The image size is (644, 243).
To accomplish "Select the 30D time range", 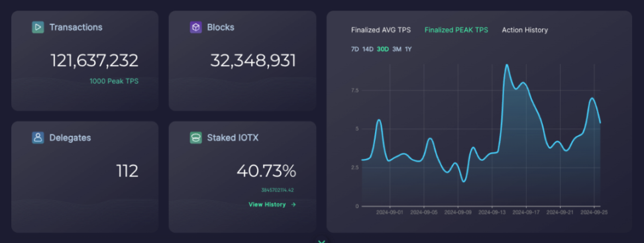I will pyautogui.click(x=383, y=49).
